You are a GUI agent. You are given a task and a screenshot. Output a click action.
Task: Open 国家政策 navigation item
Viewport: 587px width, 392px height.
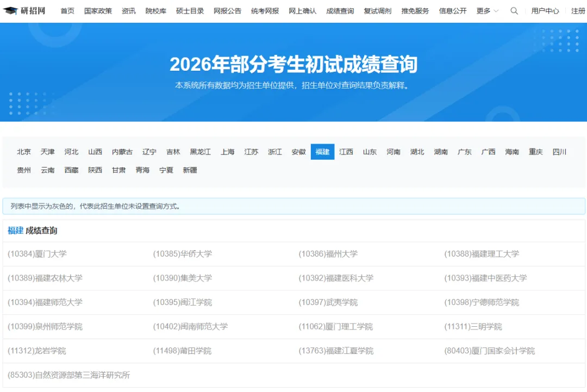coord(98,11)
